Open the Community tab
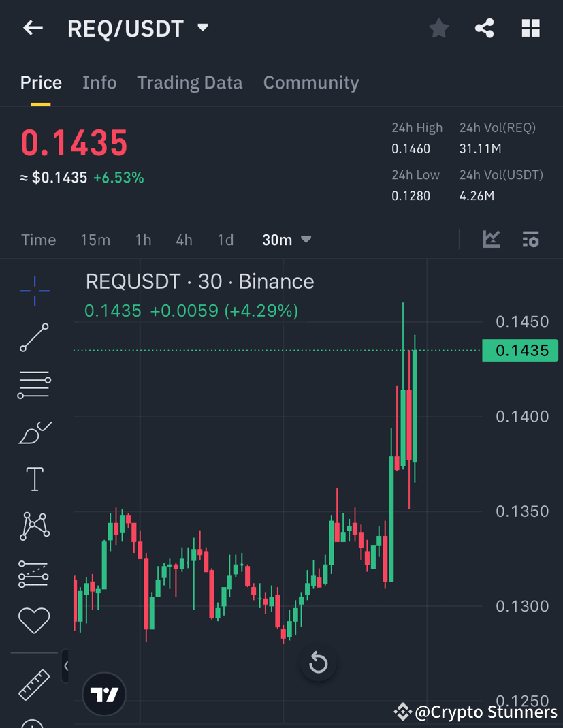 click(x=311, y=82)
